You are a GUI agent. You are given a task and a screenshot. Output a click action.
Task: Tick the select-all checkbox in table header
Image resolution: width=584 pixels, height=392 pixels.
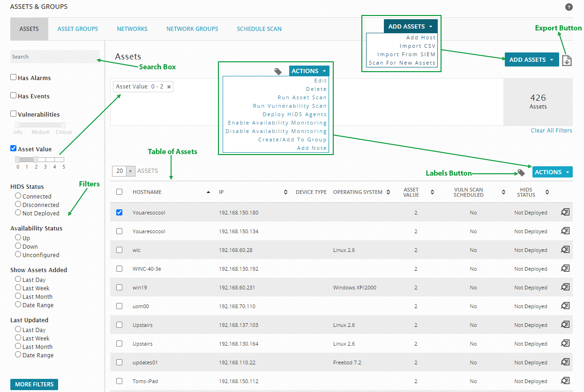point(119,192)
